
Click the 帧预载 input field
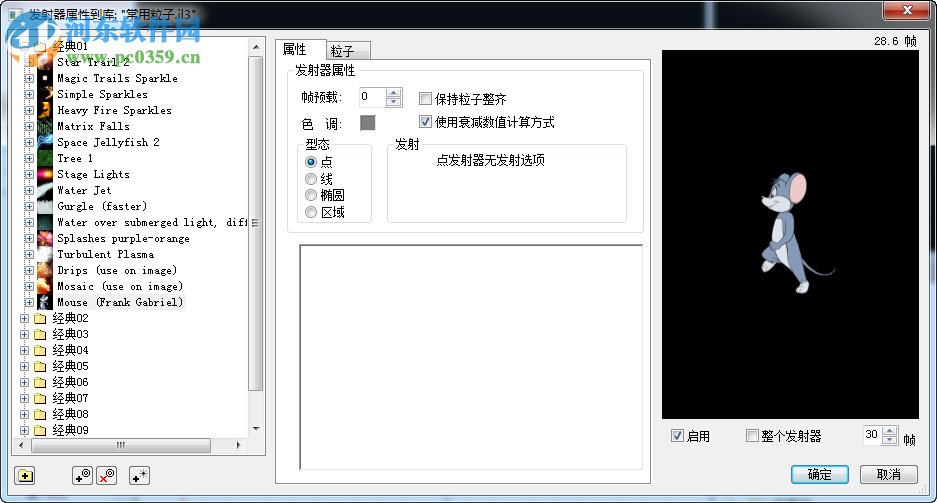click(372, 97)
